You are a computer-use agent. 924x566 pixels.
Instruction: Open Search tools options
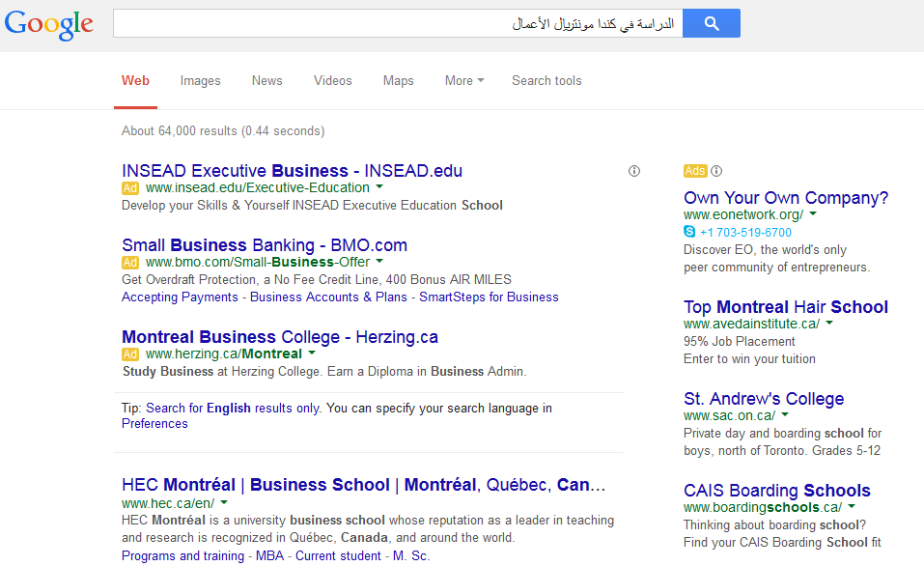pyautogui.click(x=546, y=81)
